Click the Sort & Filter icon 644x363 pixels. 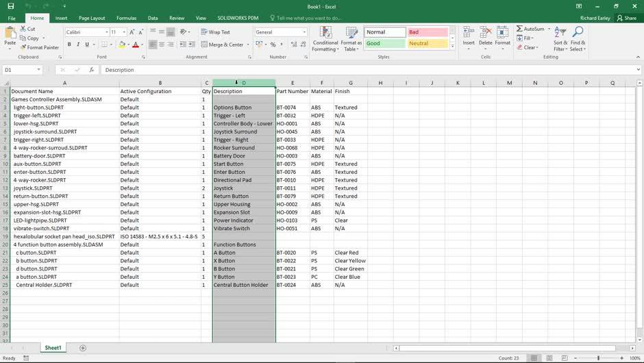[560, 40]
